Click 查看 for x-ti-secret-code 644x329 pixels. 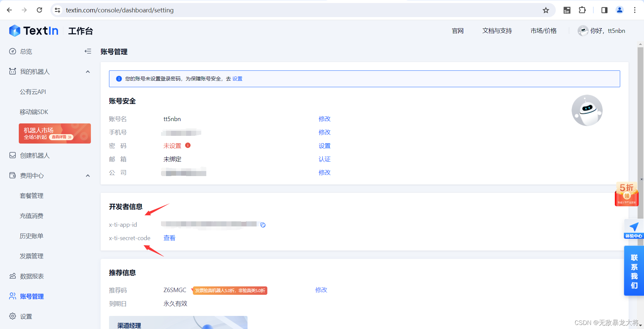pos(169,238)
